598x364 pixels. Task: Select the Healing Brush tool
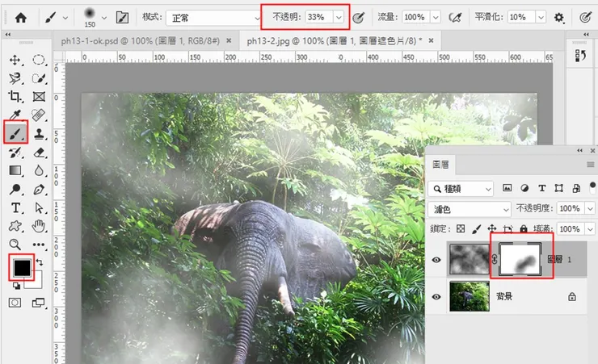tap(39, 115)
